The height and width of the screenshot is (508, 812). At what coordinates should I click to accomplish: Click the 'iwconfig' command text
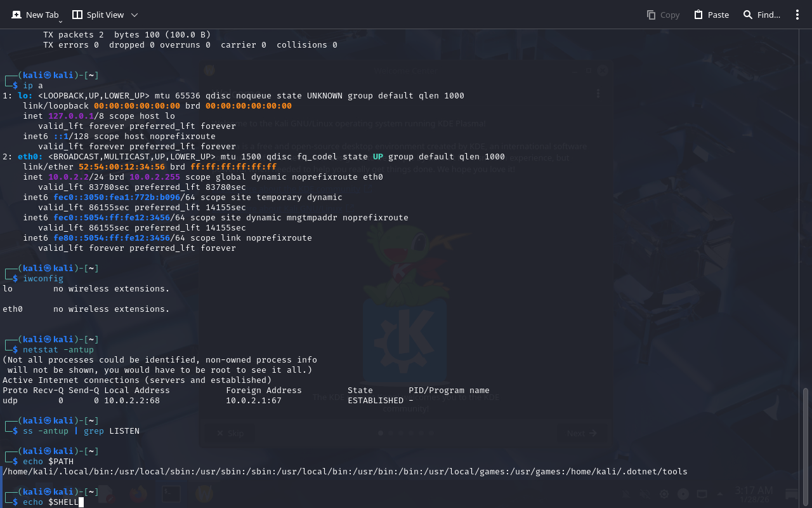[x=43, y=279]
